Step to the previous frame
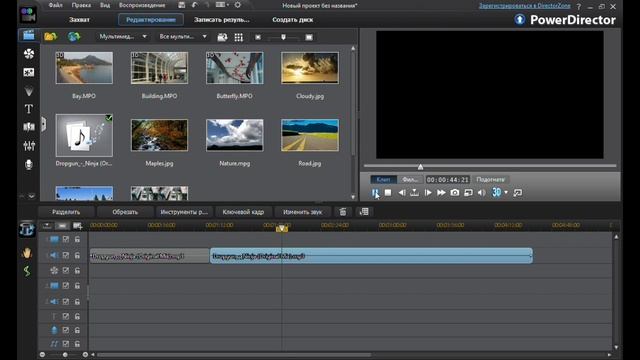The width and height of the screenshot is (640, 360). click(402, 193)
